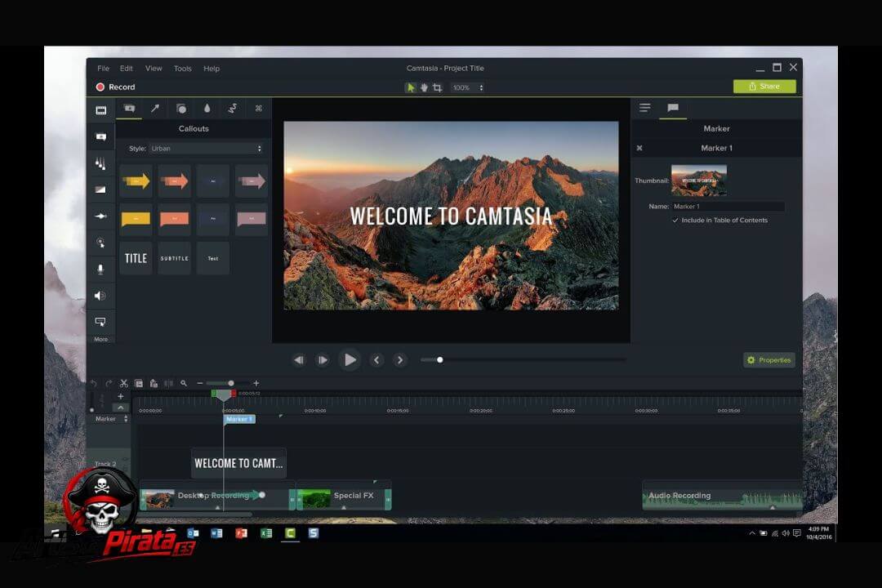This screenshot has width=882, height=588.
Task: Switch to the marker flag tab
Action: click(x=673, y=108)
